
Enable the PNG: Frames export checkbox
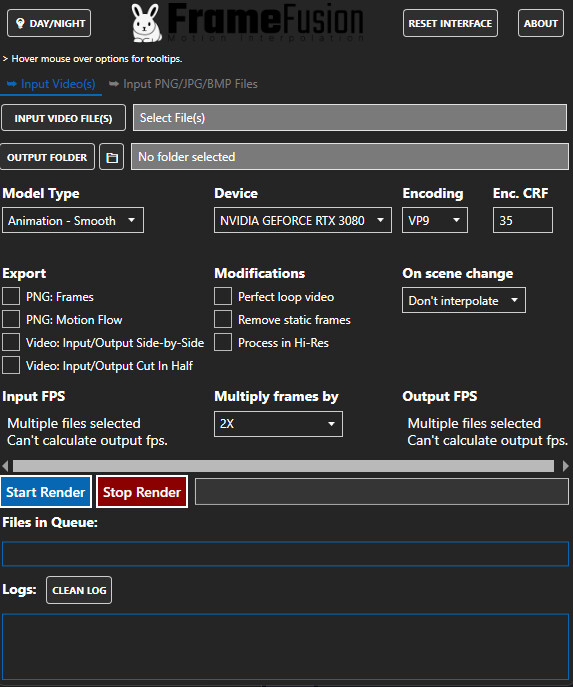[x=11, y=297]
